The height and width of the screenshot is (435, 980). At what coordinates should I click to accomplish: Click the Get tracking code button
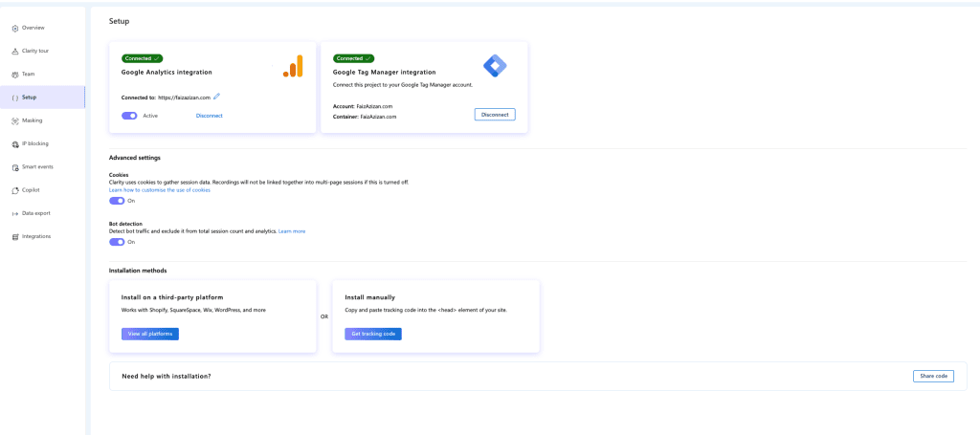pos(372,334)
